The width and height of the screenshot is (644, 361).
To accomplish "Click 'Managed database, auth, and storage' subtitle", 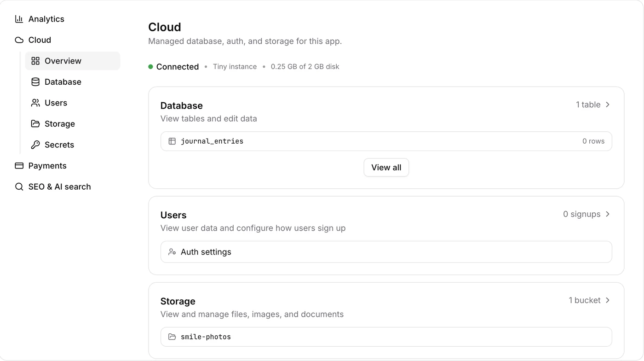I will click(245, 41).
